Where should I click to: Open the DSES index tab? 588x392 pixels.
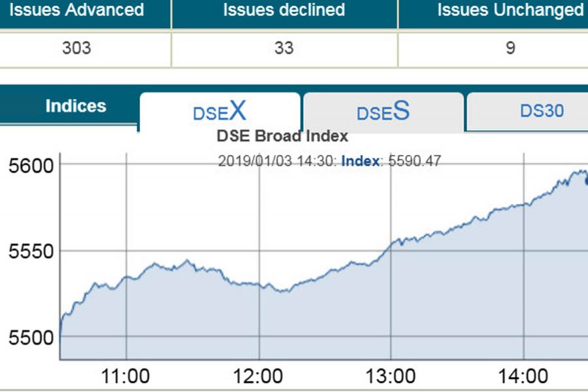(x=382, y=112)
